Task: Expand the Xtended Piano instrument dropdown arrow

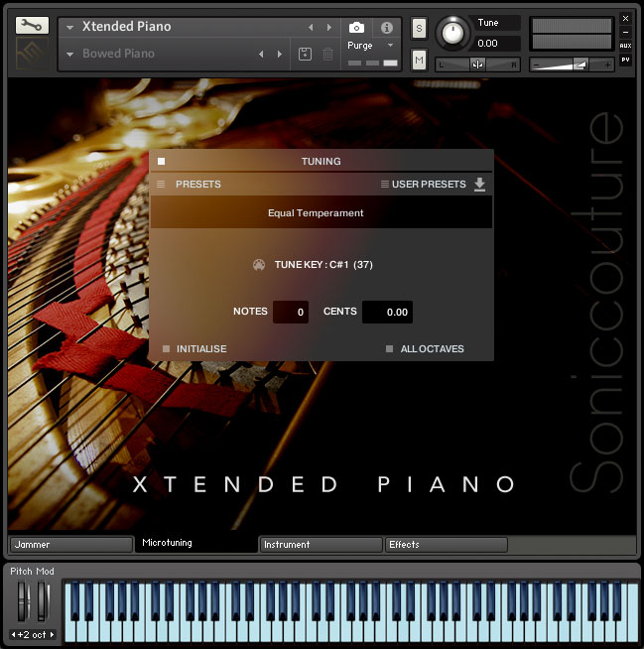Action: click(69, 28)
